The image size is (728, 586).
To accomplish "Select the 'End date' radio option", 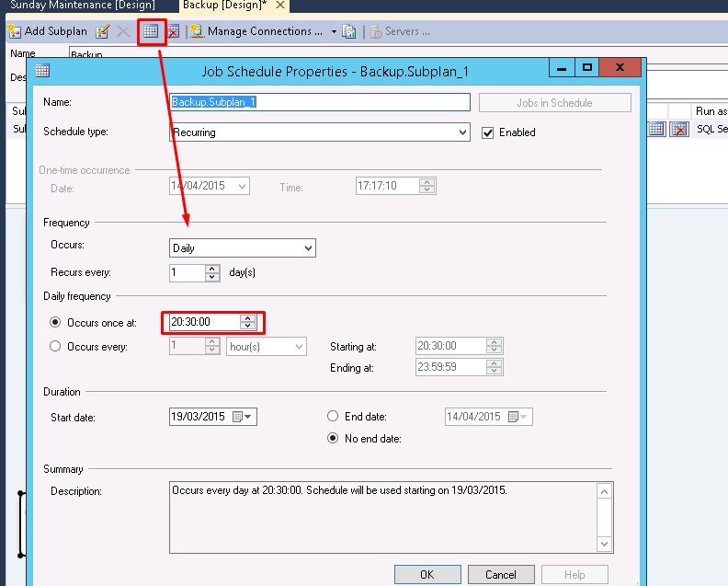I will pos(334,417).
